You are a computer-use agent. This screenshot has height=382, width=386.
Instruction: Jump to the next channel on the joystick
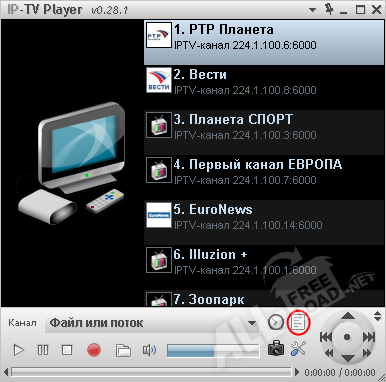(369, 337)
